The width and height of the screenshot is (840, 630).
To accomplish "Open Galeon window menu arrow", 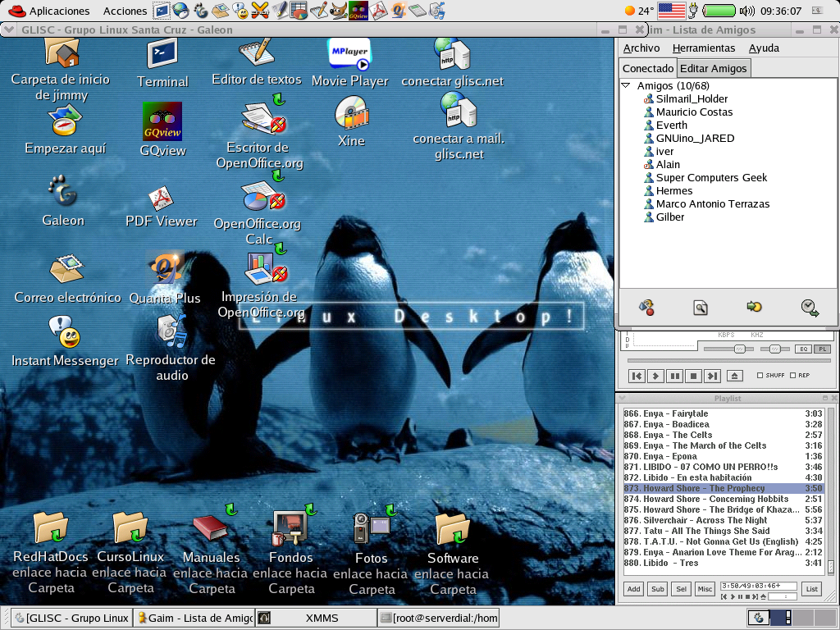I will tap(9, 30).
